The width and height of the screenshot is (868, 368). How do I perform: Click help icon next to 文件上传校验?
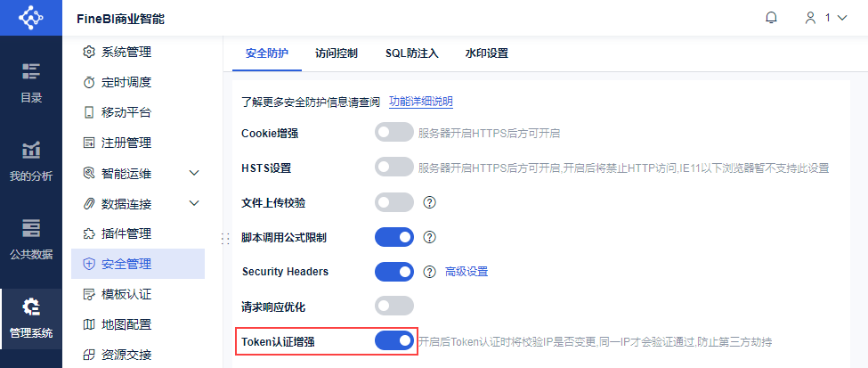click(429, 202)
